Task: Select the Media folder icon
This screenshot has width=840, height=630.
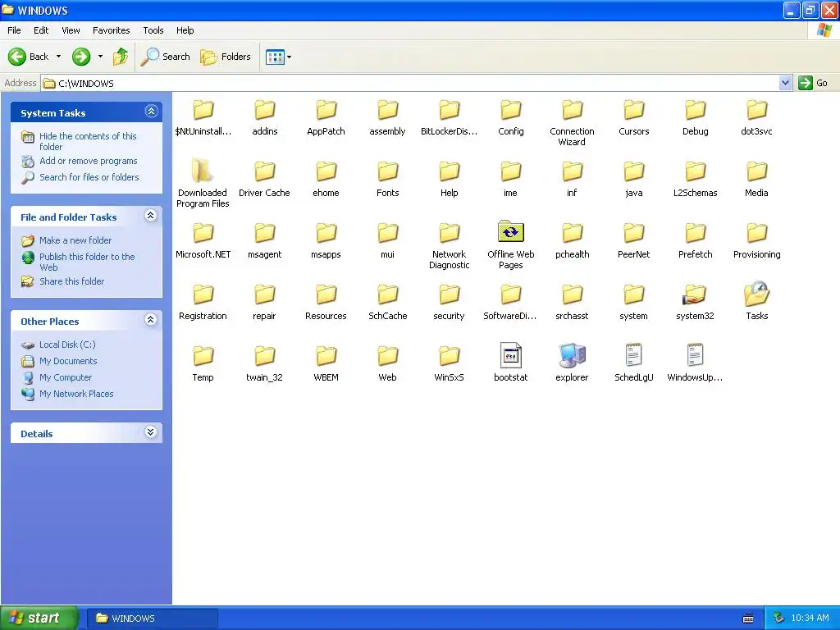Action: point(757,172)
